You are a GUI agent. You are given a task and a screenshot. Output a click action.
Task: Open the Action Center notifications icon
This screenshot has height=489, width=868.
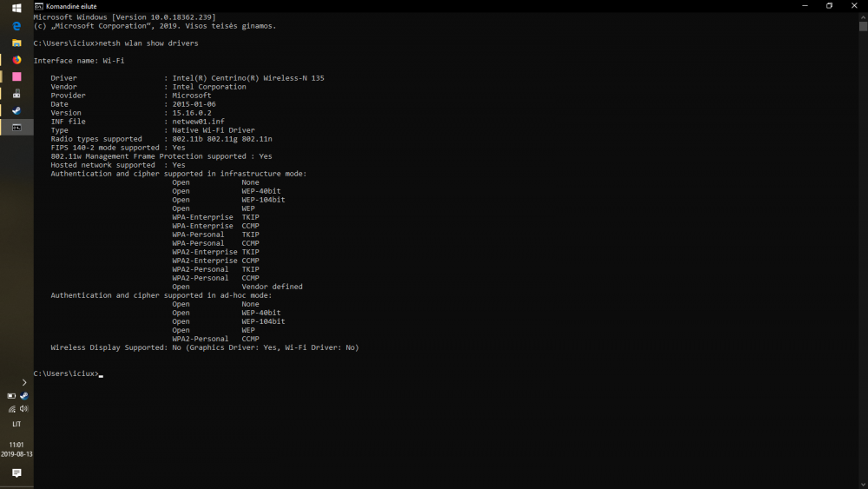[x=16, y=473]
